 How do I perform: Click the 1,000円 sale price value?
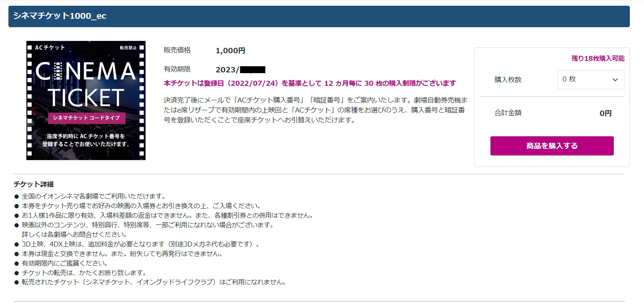point(230,51)
